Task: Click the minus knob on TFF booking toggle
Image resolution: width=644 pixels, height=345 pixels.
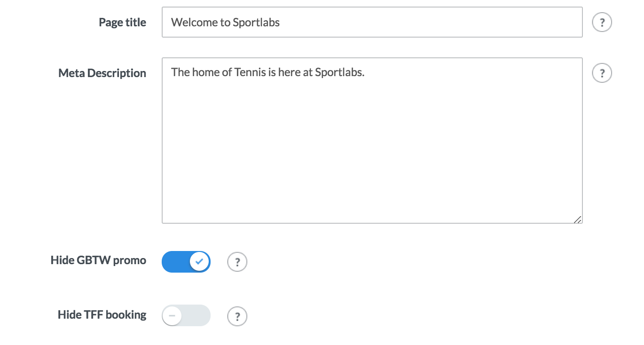Action: pos(173,315)
